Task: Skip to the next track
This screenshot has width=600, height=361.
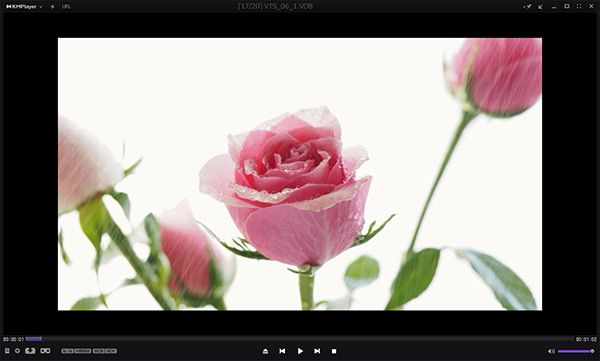Action: [317, 351]
